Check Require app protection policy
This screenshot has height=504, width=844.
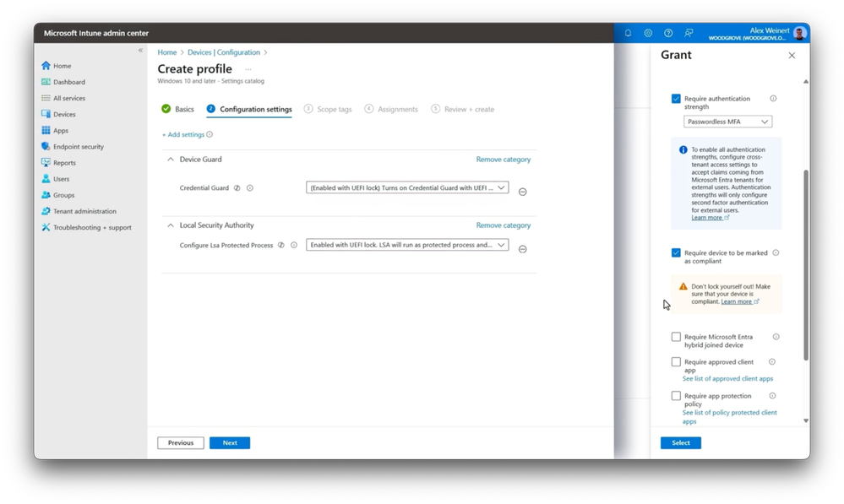point(676,396)
